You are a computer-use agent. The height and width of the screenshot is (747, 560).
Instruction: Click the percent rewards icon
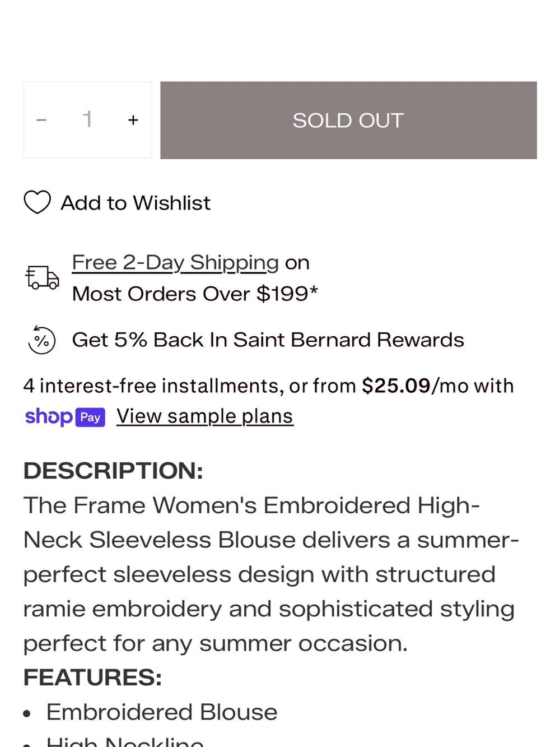click(x=41, y=340)
